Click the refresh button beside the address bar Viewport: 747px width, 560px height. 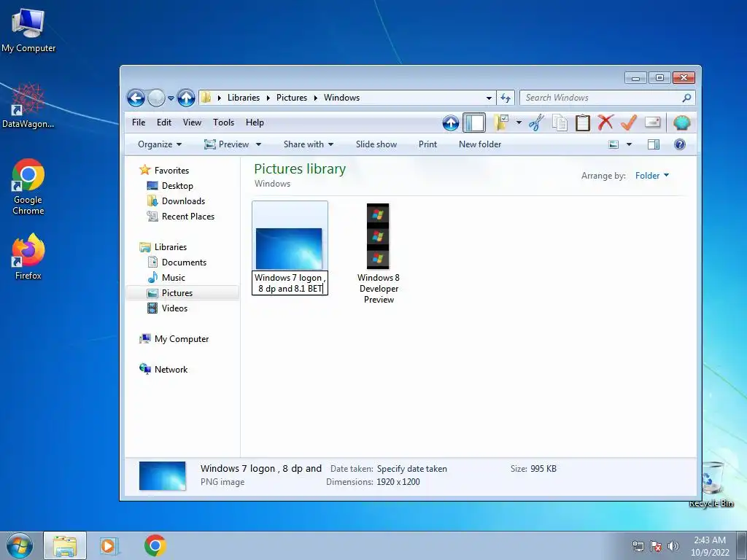tap(506, 98)
